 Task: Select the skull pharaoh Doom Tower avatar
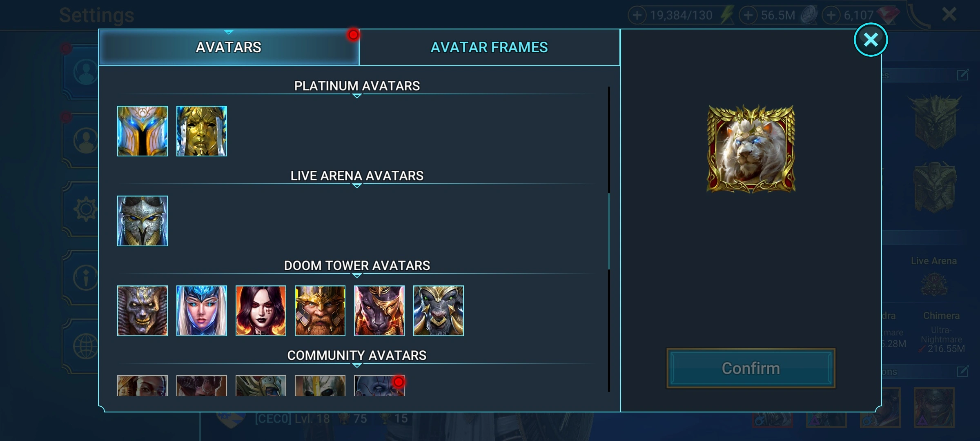click(143, 311)
